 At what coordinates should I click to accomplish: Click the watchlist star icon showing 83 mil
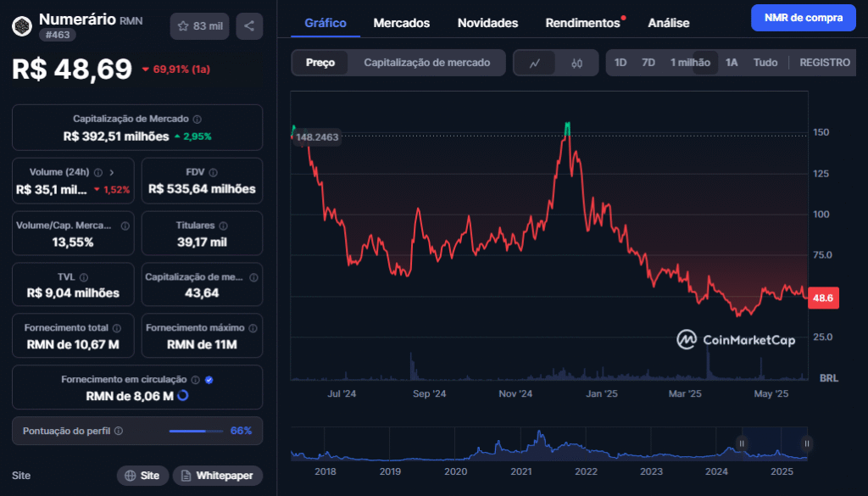[x=199, y=25]
